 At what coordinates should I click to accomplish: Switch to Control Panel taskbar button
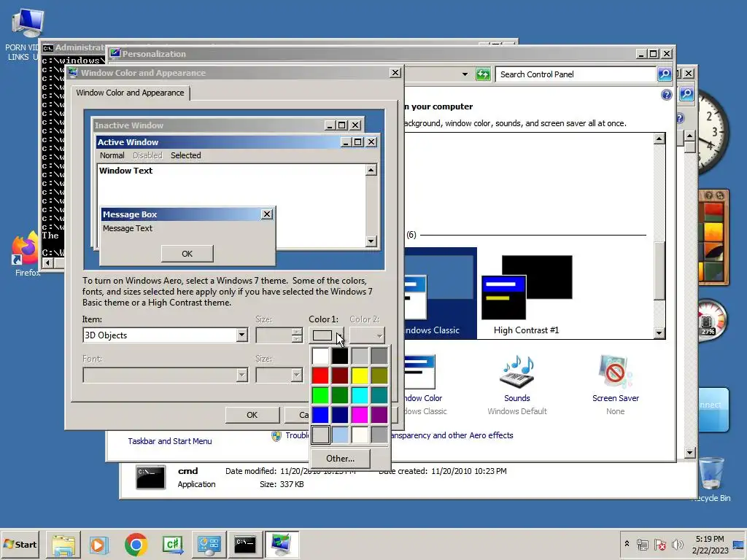click(209, 545)
